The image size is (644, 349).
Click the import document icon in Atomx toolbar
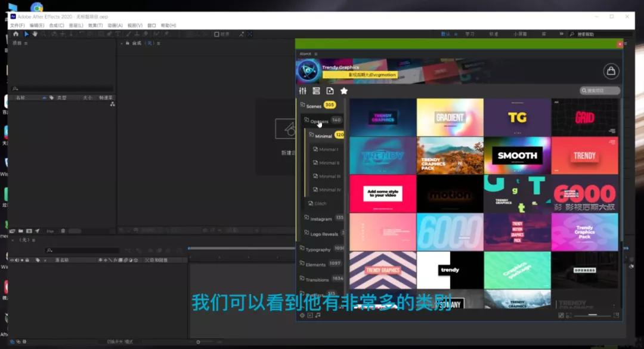coord(330,91)
